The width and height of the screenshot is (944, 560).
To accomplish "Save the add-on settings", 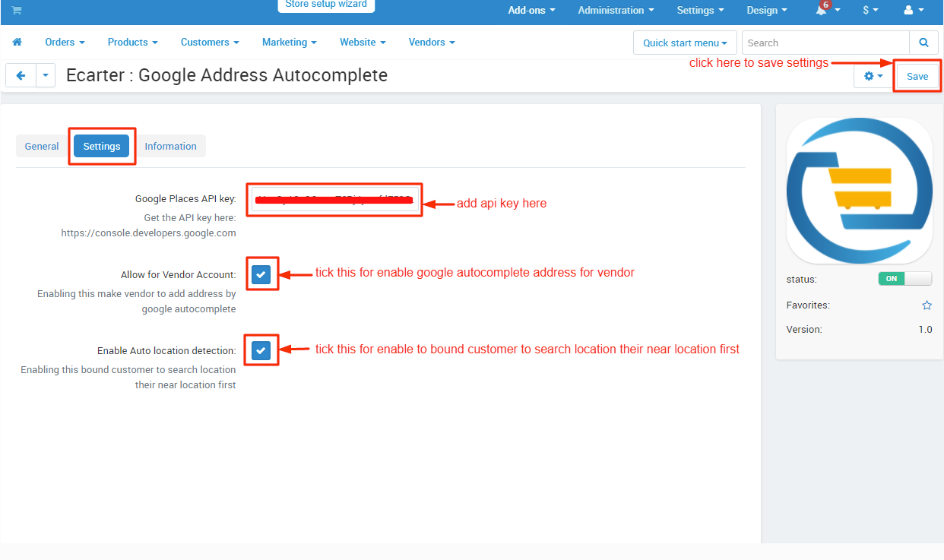I will pos(917,76).
